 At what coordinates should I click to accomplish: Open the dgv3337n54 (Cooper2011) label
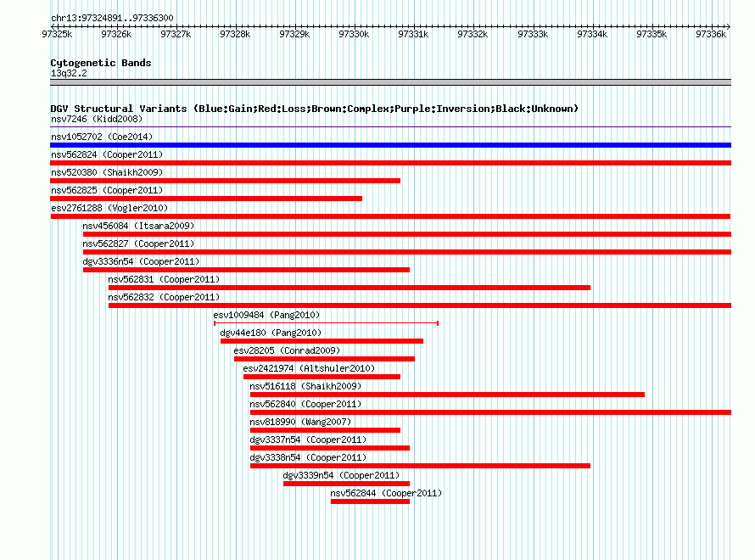pos(308,440)
